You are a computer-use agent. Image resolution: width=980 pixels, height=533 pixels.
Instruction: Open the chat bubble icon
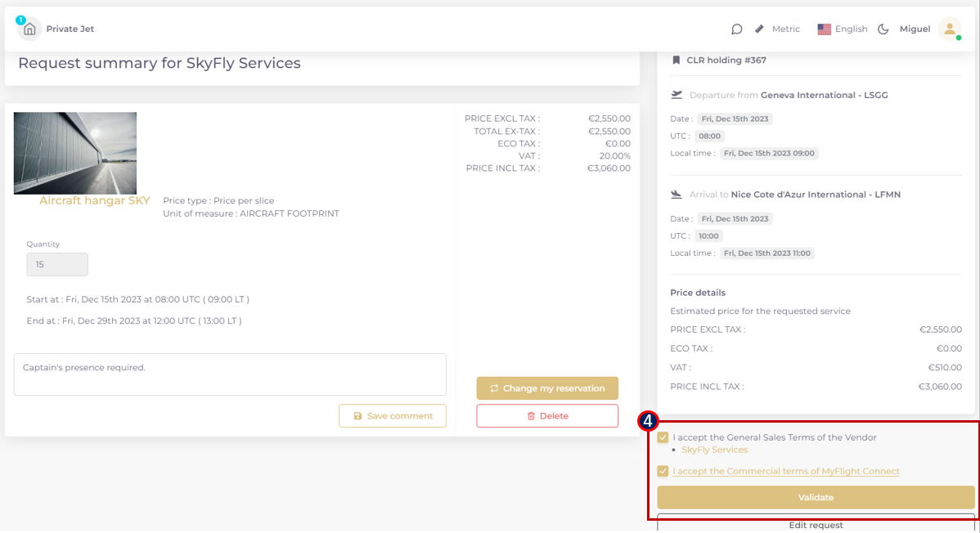pos(736,29)
